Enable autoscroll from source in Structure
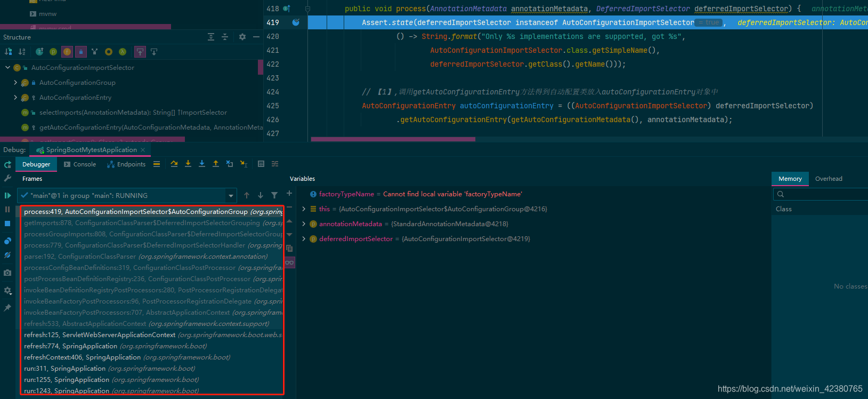Screen dimensions: 868x399 point(154,52)
